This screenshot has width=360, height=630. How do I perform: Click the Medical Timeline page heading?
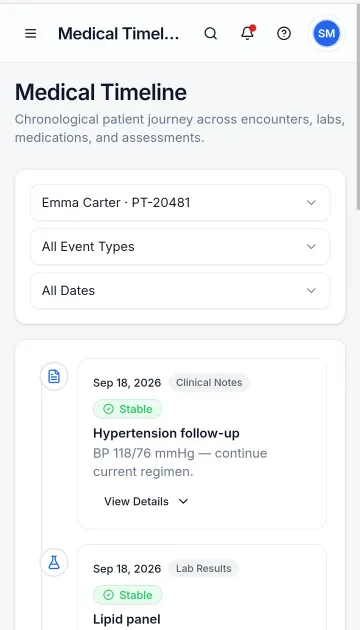[x=101, y=92]
